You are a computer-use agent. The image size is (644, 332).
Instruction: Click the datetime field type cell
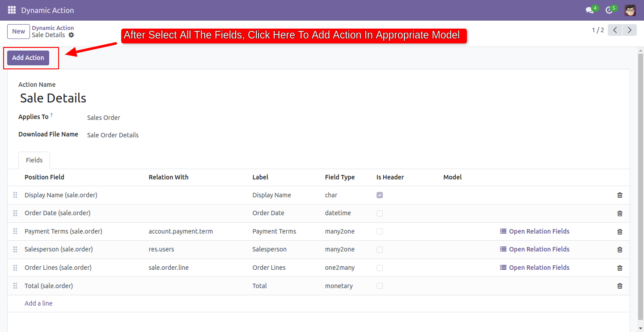click(x=338, y=213)
